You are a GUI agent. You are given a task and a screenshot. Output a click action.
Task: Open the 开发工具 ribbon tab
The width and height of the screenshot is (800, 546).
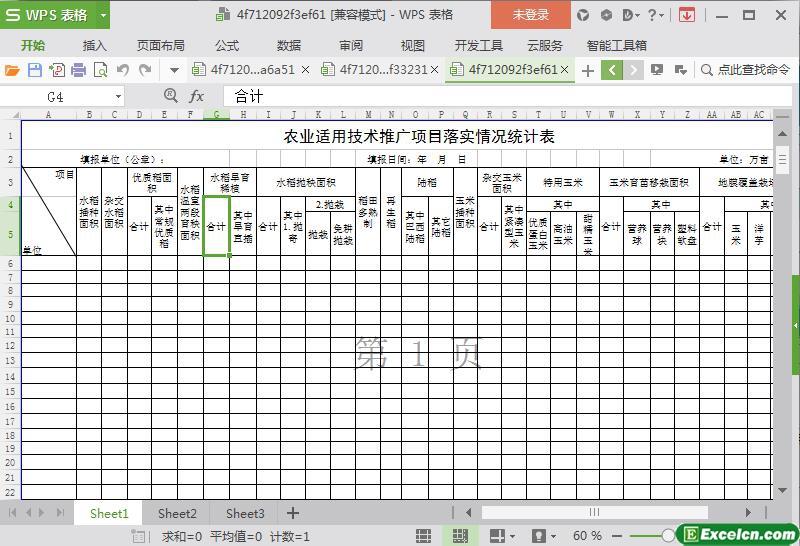point(479,45)
